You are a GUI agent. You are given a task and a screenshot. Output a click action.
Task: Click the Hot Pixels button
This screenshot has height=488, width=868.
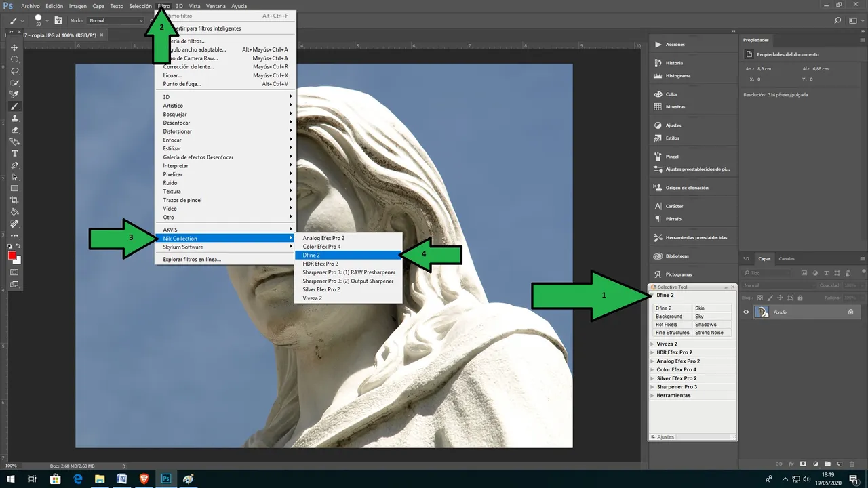(x=673, y=325)
